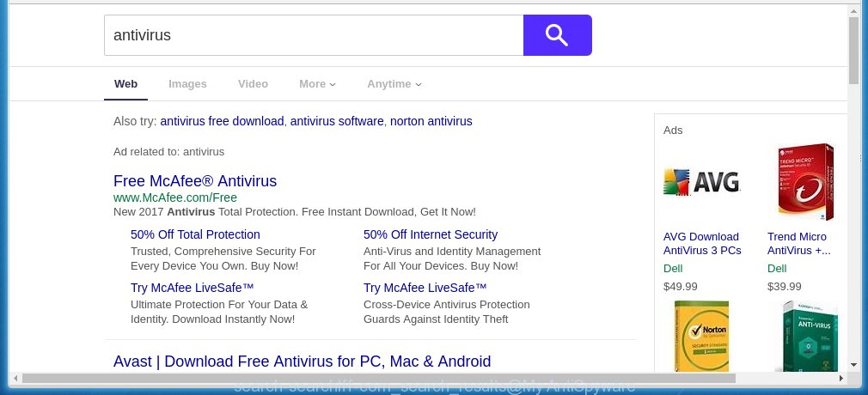Switch to the Images tab
The width and height of the screenshot is (868, 395).
point(187,84)
